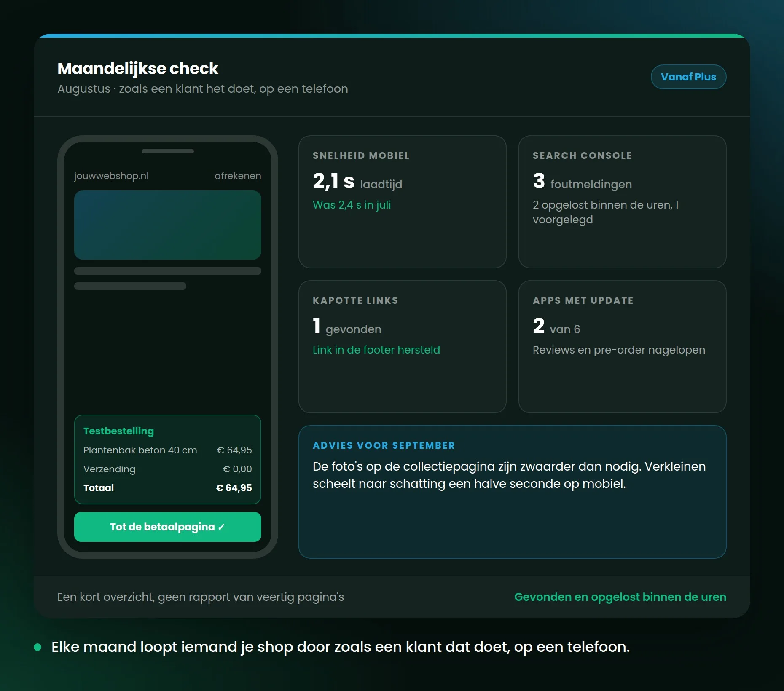
Task: Click the phone speaker notch bar
Action: [x=168, y=151]
